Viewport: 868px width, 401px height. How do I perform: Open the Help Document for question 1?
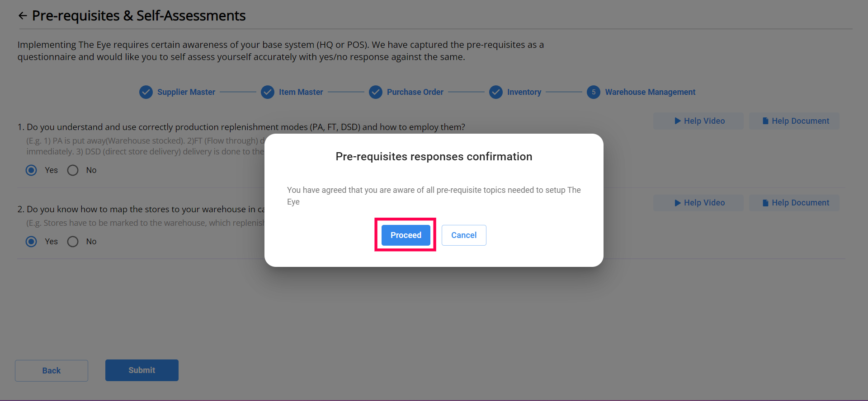pyautogui.click(x=794, y=121)
